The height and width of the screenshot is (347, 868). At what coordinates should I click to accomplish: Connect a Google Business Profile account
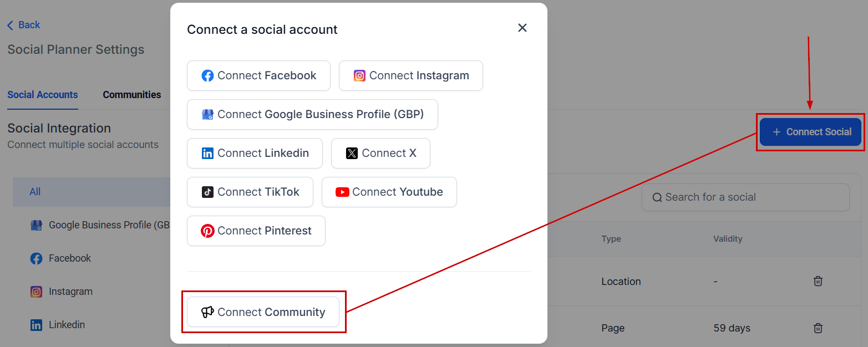point(312,115)
